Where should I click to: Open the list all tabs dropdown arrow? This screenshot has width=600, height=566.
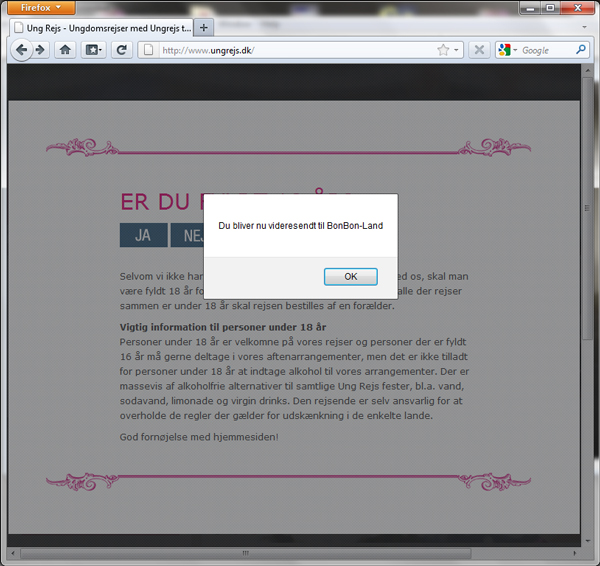pyautogui.click(x=584, y=27)
